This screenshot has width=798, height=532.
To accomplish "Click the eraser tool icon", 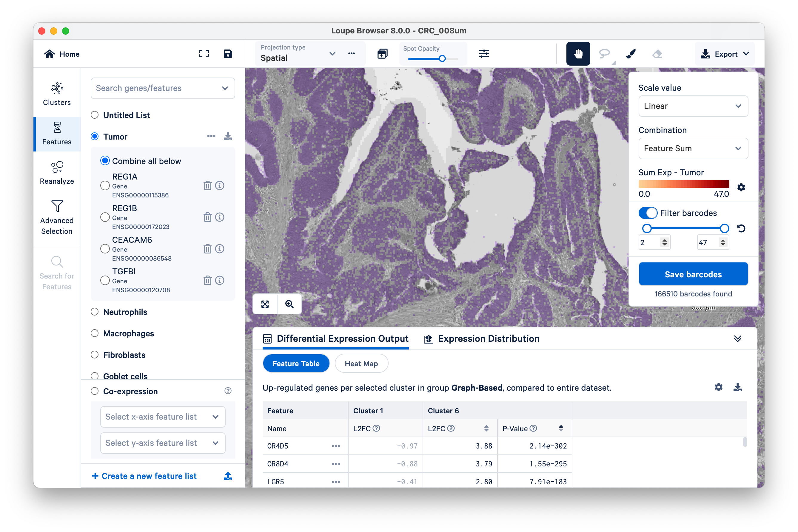I will click(x=657, y=54).
